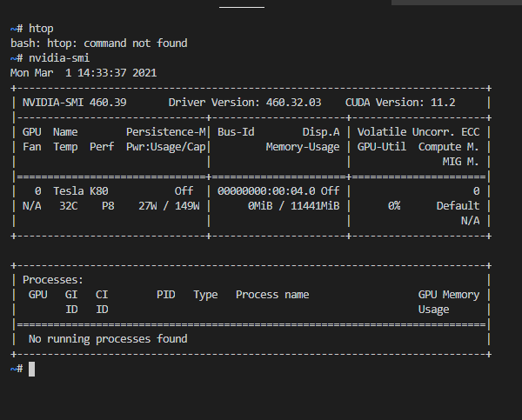
Task: Click 'NVIDIA-SMI 460.39' text
Action: pos(74,103)
